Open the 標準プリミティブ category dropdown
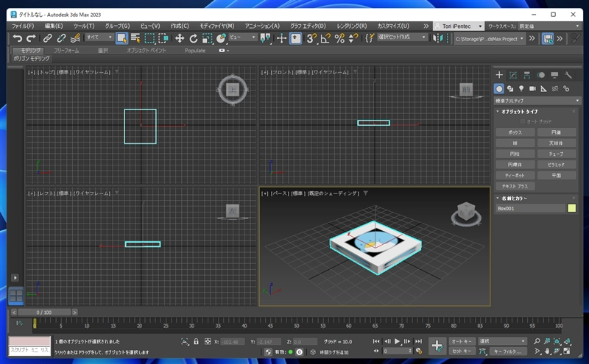Image resolution: width=589 pixels, height=364 pixels. click(x=537, y=101)
